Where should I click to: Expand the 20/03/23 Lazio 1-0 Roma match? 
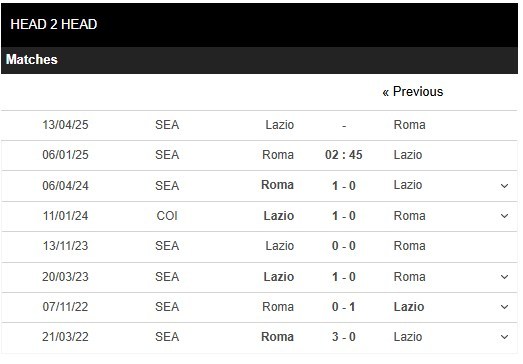[x=504, y=277]
